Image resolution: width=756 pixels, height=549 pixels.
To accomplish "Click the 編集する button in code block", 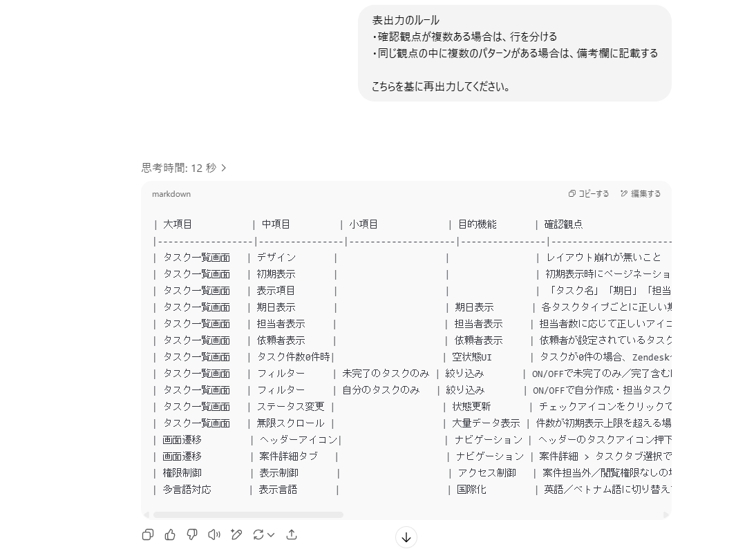I will pos(641,194).
